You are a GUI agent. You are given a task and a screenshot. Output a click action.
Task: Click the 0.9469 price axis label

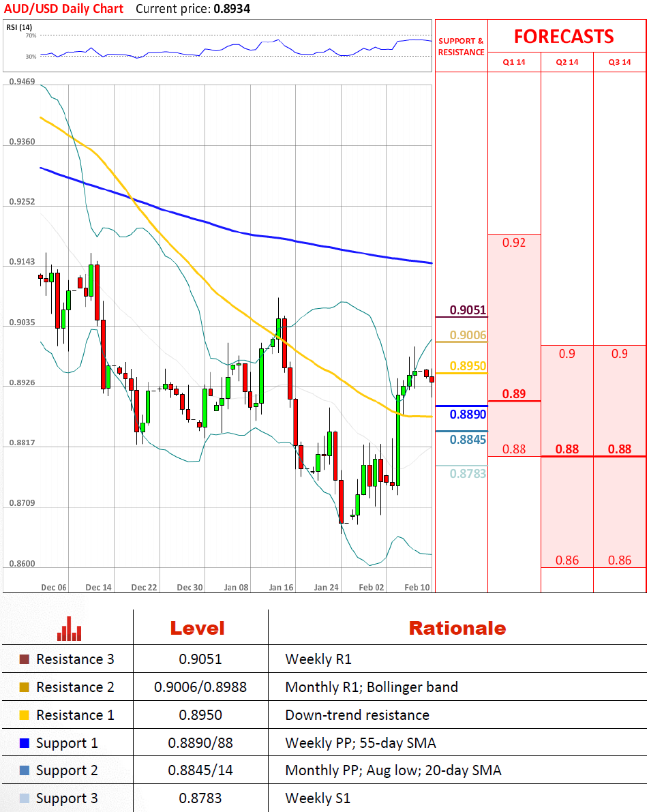tap(22, 82)
